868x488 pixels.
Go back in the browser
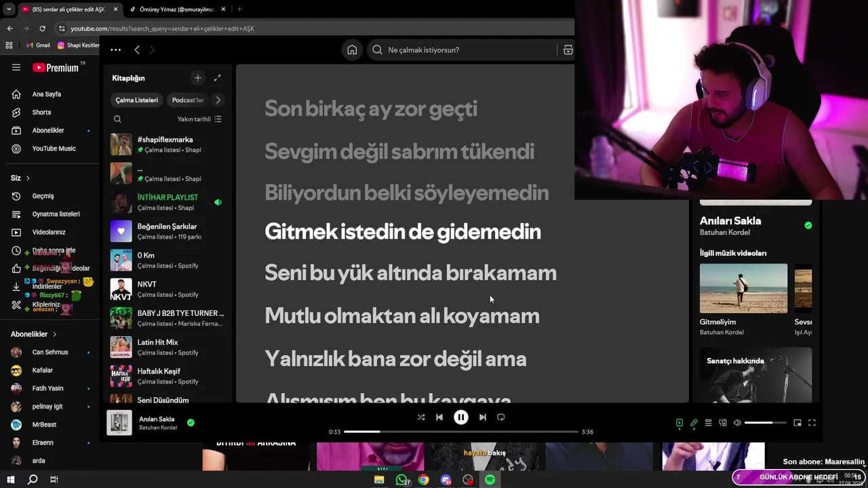pyautogui.click(x=9, y=28)
